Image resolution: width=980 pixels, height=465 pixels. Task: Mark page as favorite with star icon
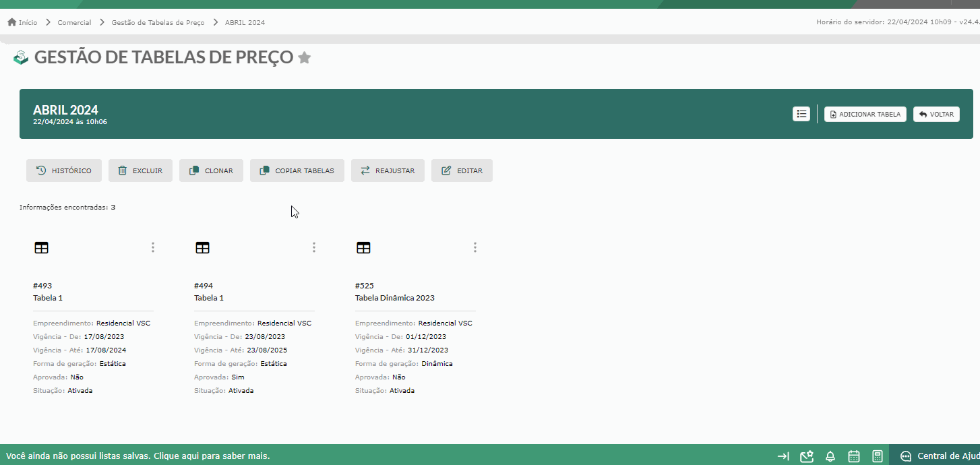tap(305, 58)
